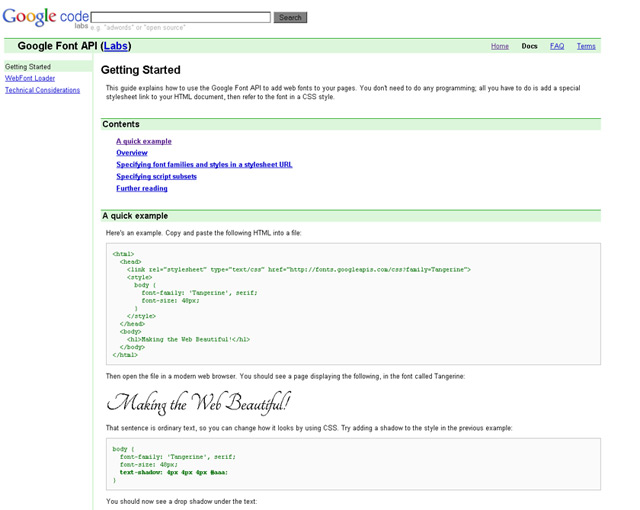Screen dimensions: 640x510
Task: Open the Labs link in the title
Action: click(x=116, y=46)
